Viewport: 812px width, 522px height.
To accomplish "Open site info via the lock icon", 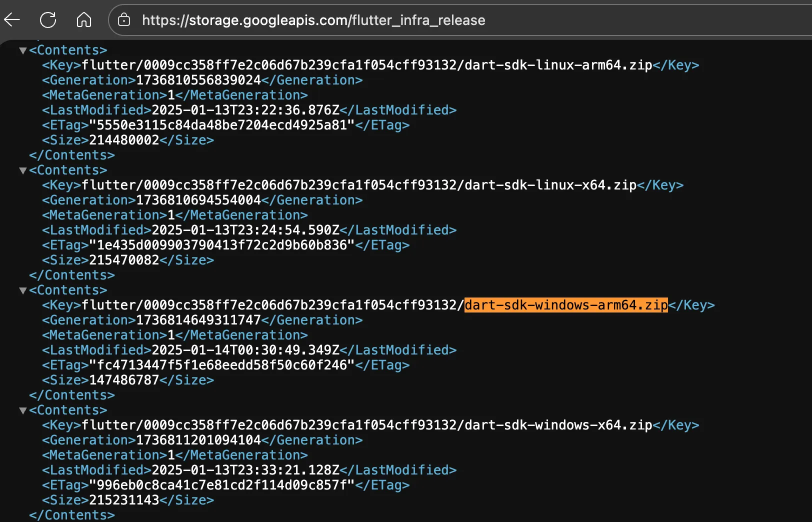I will [124, 20].
